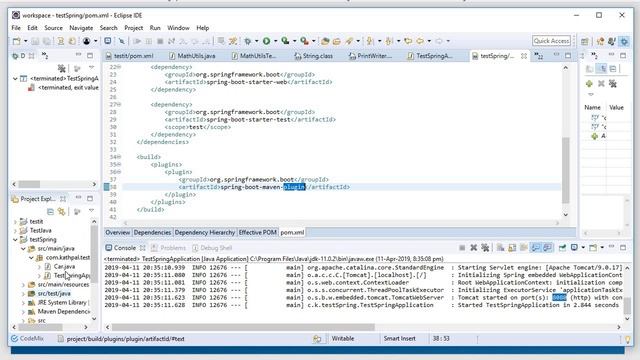640x360 pixels.
Task: Click the Open Perspective icon near Quick Access
Action: (584, 41)
